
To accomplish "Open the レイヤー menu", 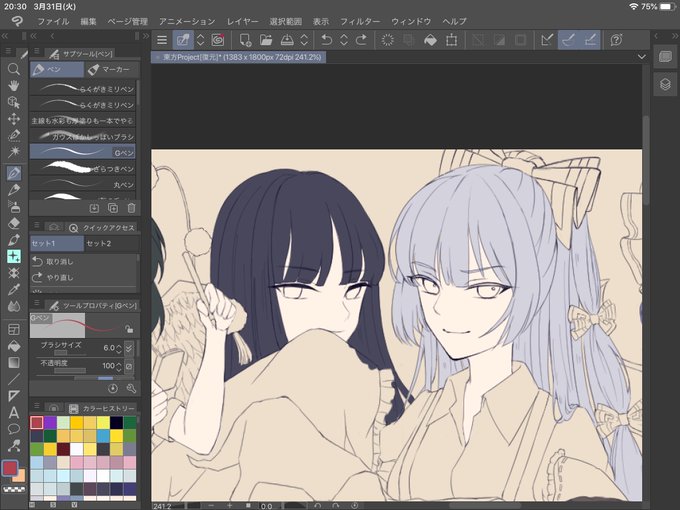I will [242, 21].
